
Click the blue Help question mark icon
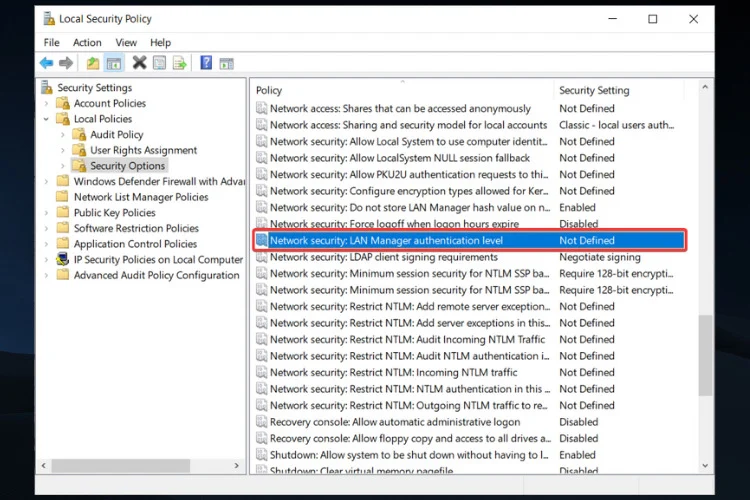pyautogui.click(x=206, y=63)
